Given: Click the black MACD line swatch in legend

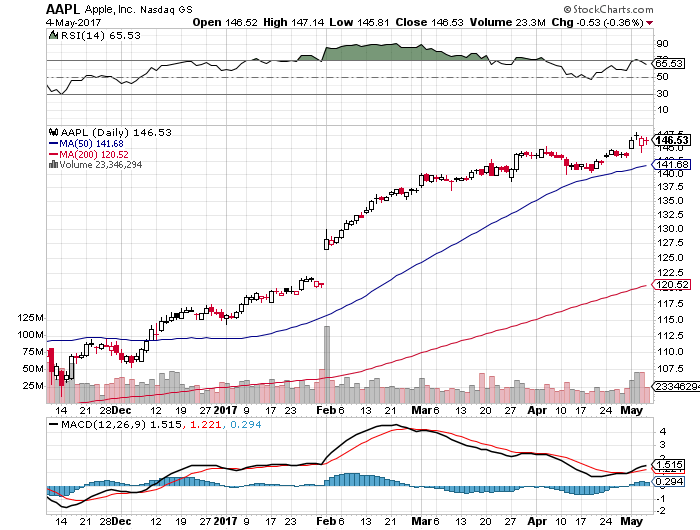Looking at the screenshot, I should click(54, 425).
